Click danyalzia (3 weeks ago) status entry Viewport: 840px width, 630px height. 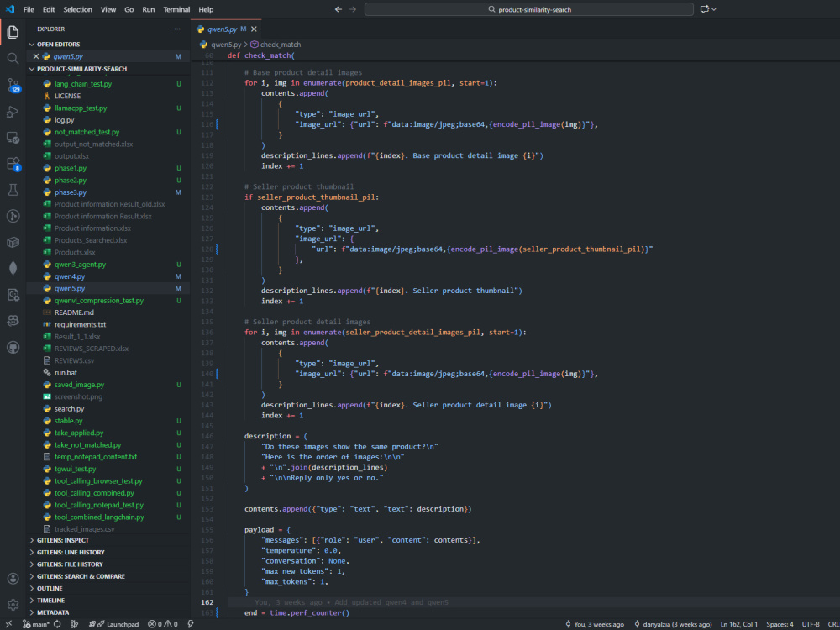(673, 624)
